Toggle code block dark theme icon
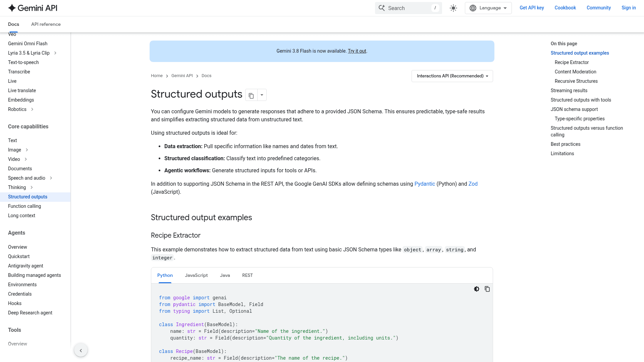 [477, 289]
